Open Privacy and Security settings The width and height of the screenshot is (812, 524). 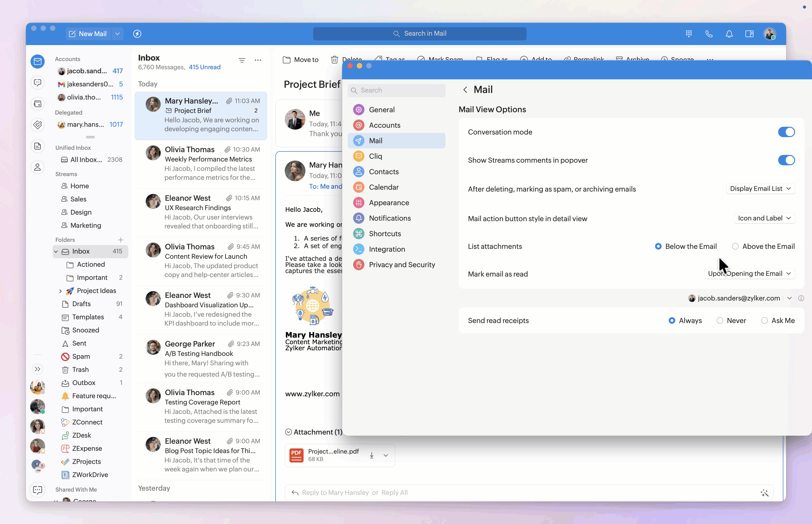(402, 265)
